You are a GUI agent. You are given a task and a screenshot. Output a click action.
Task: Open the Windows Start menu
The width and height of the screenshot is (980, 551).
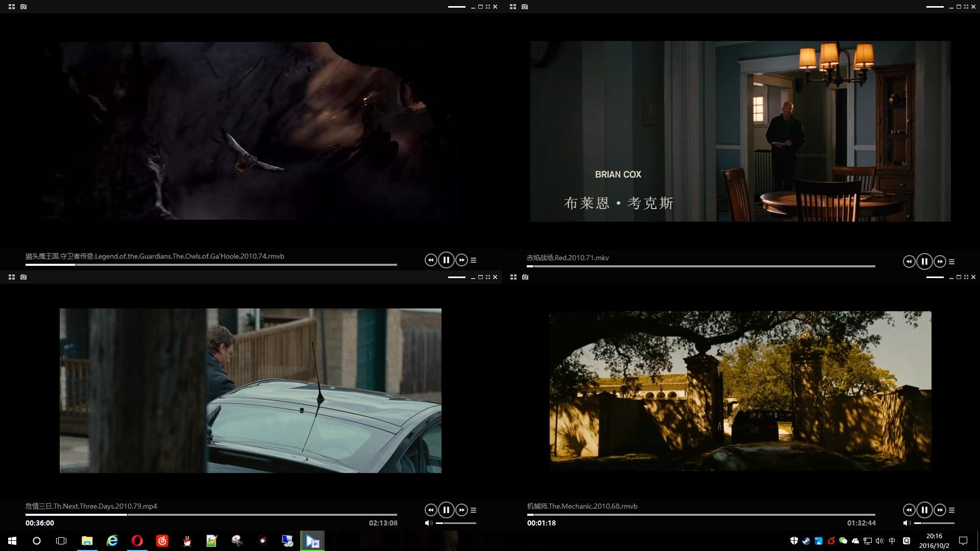(x=12, y=541)
